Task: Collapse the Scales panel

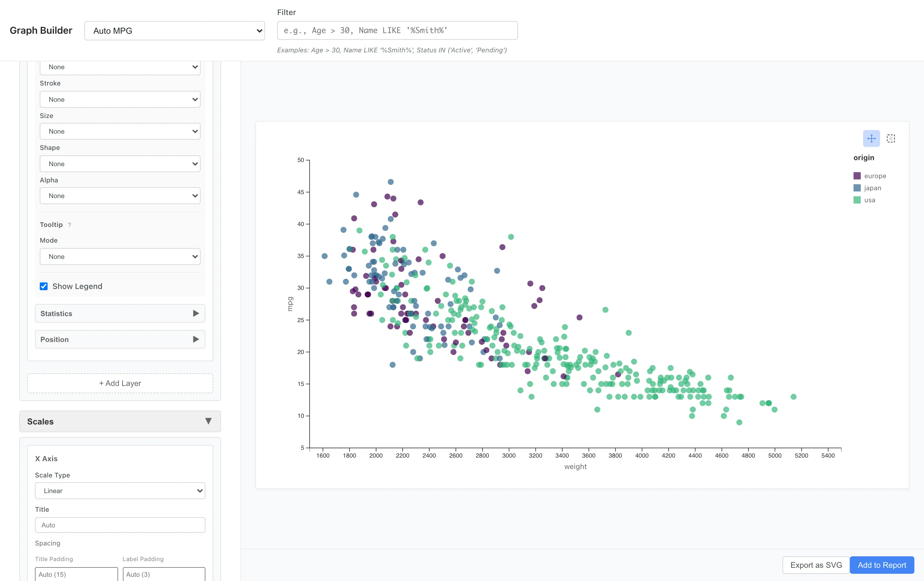Action: (208, 421)
